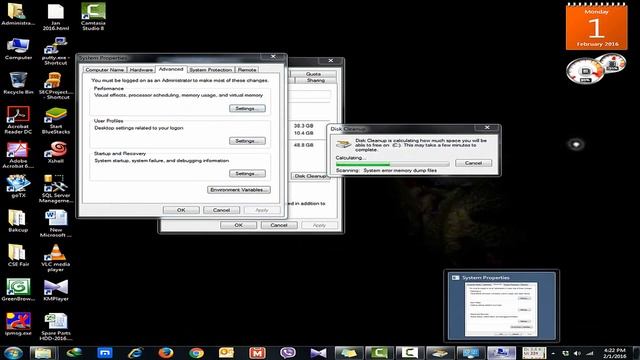Open the Bakcup folder
The image size is (640, 360).
pos(18,221)
